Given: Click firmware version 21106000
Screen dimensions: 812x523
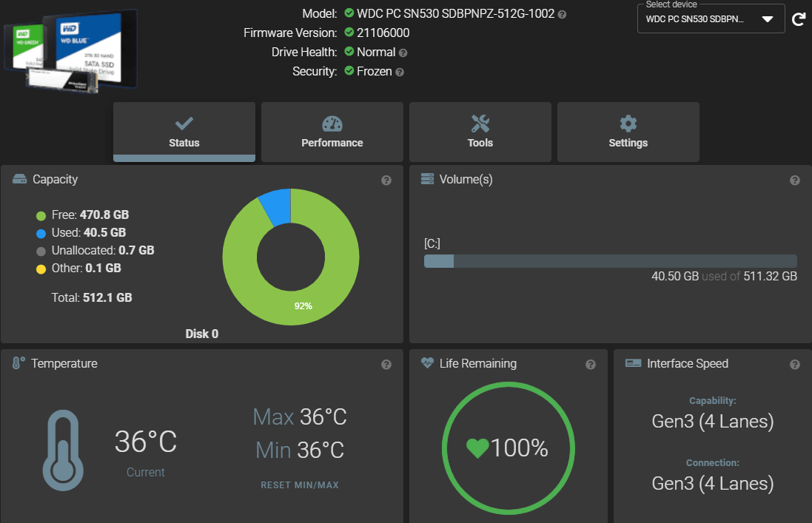Looking at the screenshot, I should point(383,33).
